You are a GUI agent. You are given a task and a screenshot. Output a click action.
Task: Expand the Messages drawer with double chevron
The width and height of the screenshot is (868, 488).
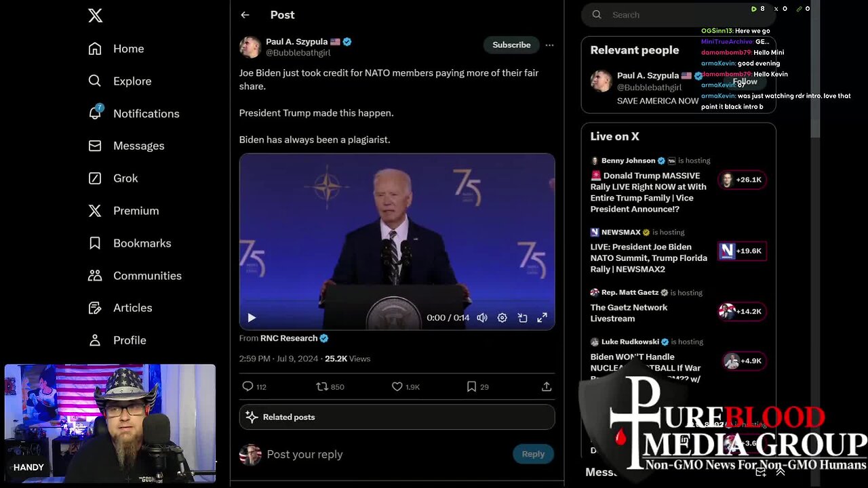(781, 472)
